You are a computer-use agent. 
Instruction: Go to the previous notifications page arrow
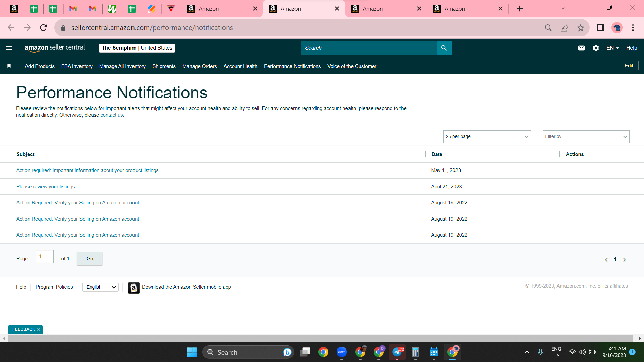click(x=606, y=260)
